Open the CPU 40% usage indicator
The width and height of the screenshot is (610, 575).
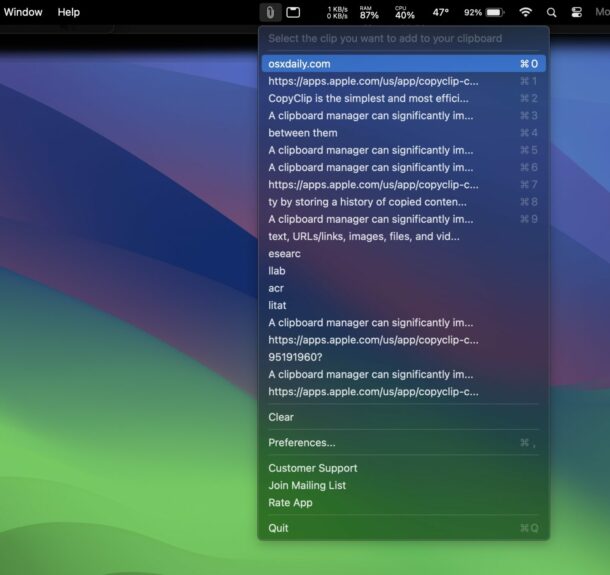click(404, 13)
